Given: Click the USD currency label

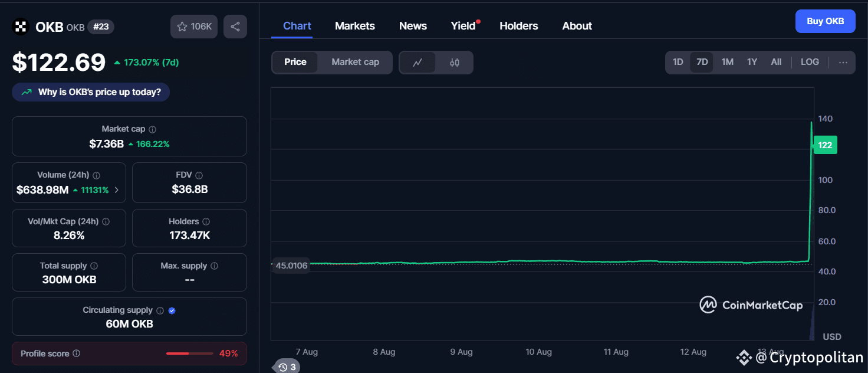Looking at the screenshot, I should [x=832, y=337].
